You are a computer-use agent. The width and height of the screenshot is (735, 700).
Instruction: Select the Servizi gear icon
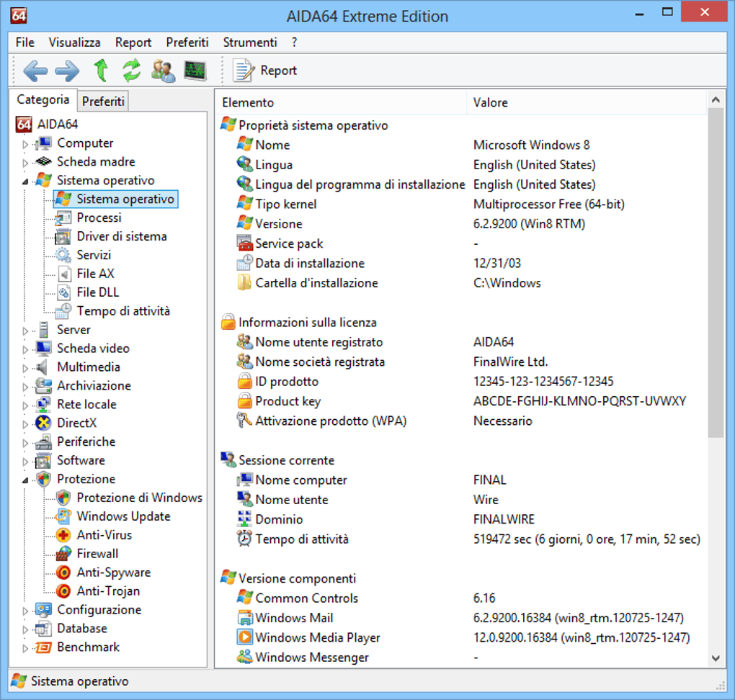63,256
